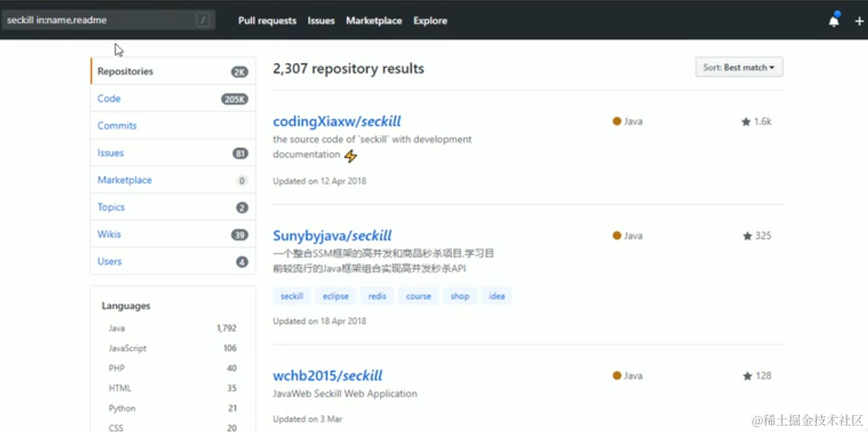The height and width of the screenshot is (432, 868).
Task: Select the Issues filter in sidebar
Action: point(173,153)
